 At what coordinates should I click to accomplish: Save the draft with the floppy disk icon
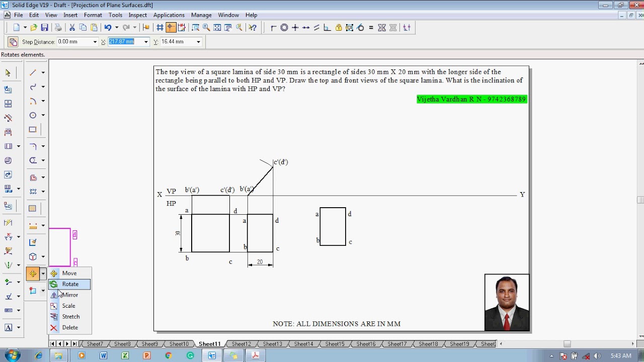click(45, 28)
